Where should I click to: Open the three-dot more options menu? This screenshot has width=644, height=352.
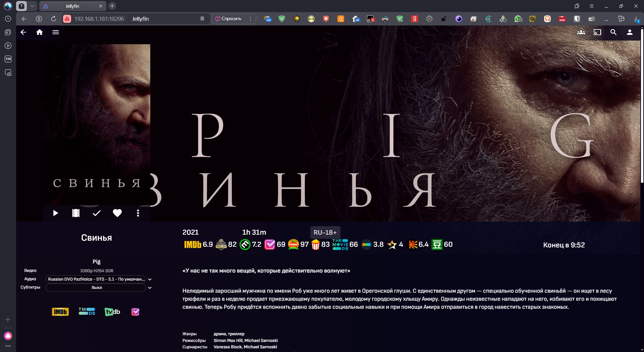pos(138,213)
